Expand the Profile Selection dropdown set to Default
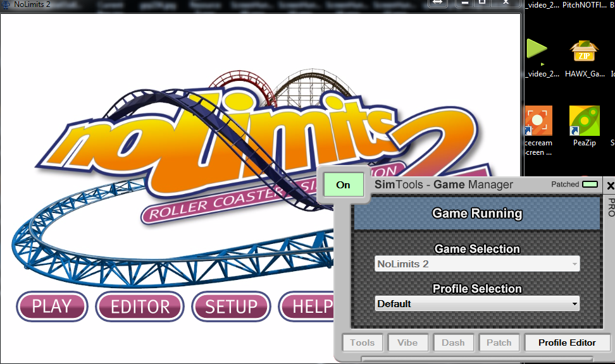The height and width of the screenshot is (364, 615). [x=477, y=304]
